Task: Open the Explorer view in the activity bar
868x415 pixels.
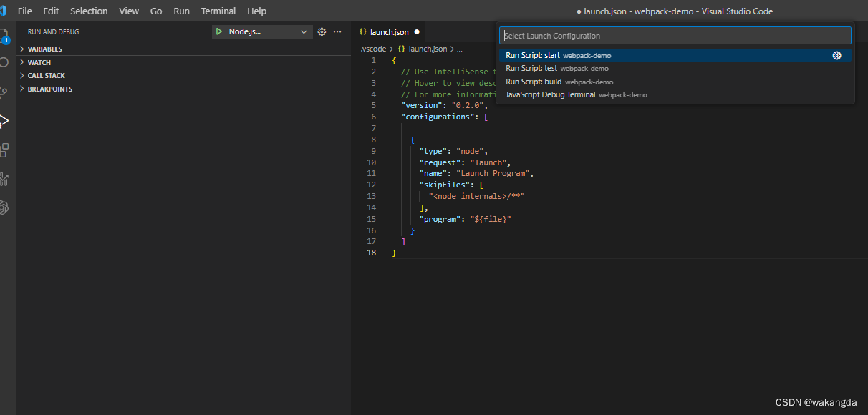Action: [x=4, y=35]
